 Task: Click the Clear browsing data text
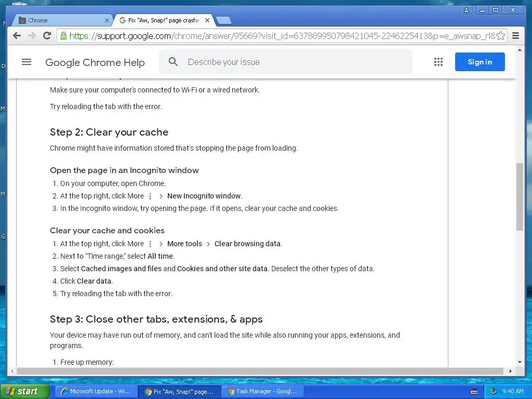coord(247,244)
